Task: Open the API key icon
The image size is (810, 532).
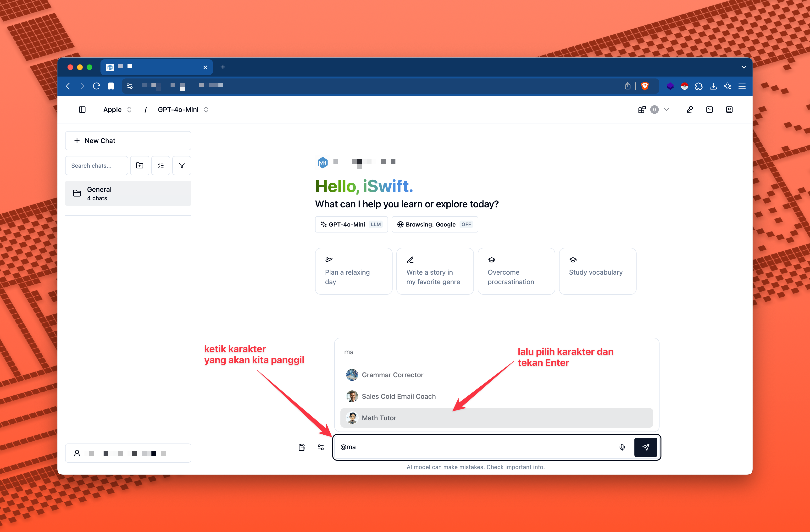Action: click(x=689, y=110)
